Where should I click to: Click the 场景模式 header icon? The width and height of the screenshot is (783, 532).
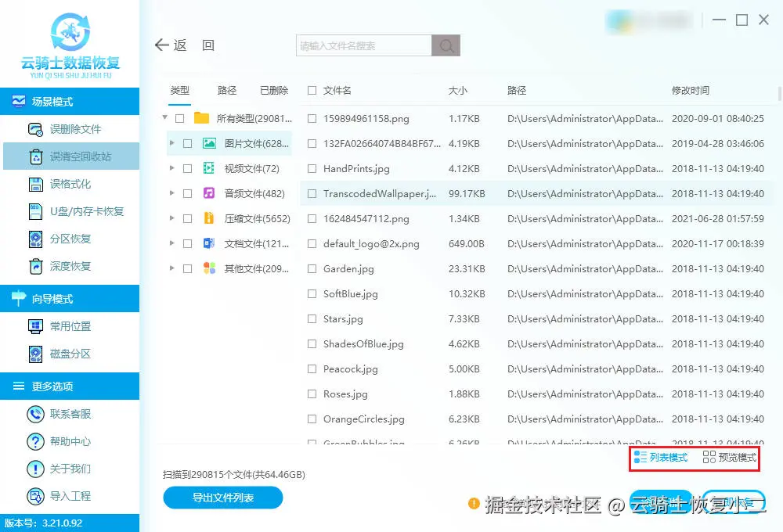(x=19, y=101)
